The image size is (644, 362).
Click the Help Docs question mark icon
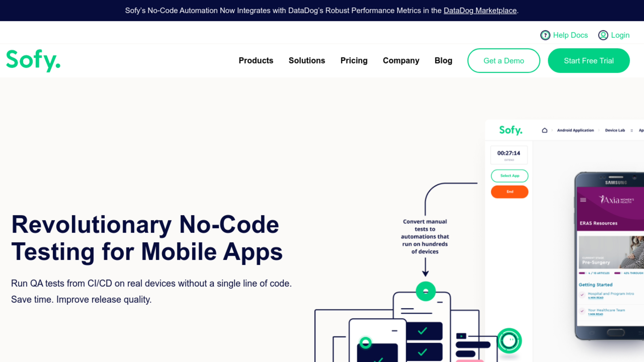545,35
